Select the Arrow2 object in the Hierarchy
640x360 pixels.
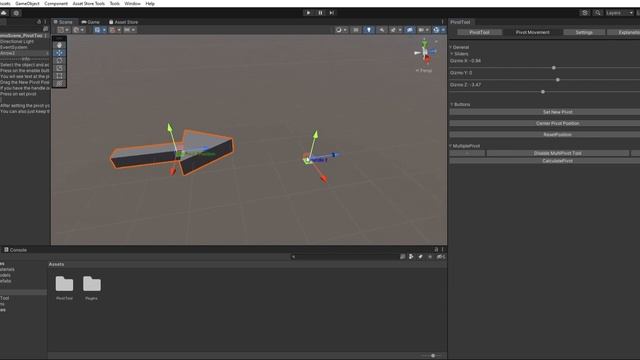(24, 53)
